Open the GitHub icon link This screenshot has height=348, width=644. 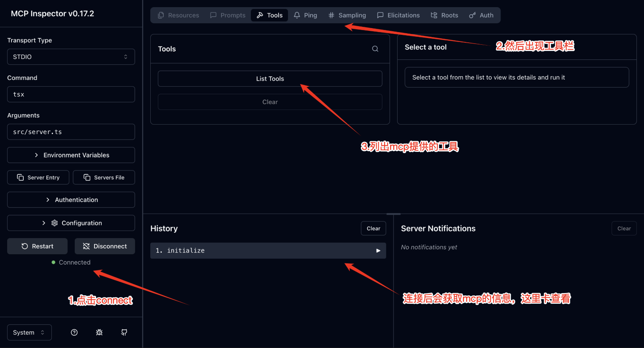[x=124, y=333]
